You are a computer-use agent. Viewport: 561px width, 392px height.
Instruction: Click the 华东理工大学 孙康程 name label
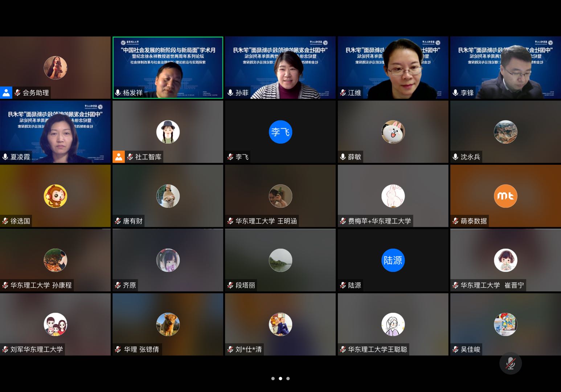(x=41, y=285)
